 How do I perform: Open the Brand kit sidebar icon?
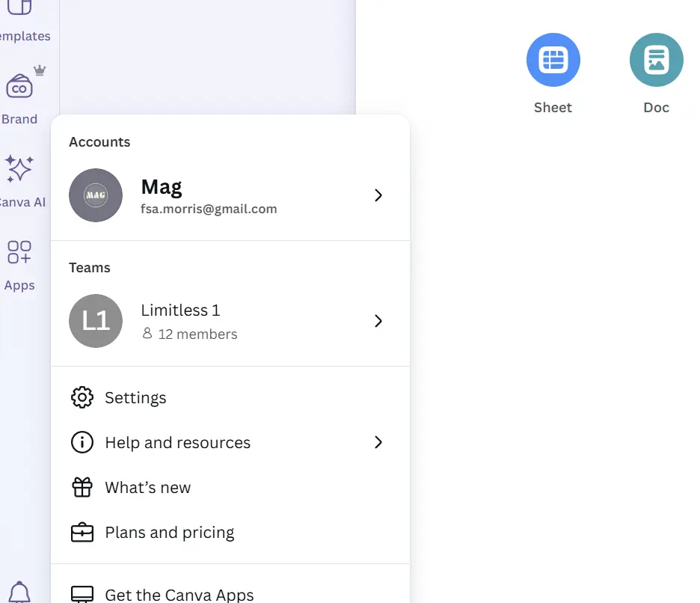[19, 86]
